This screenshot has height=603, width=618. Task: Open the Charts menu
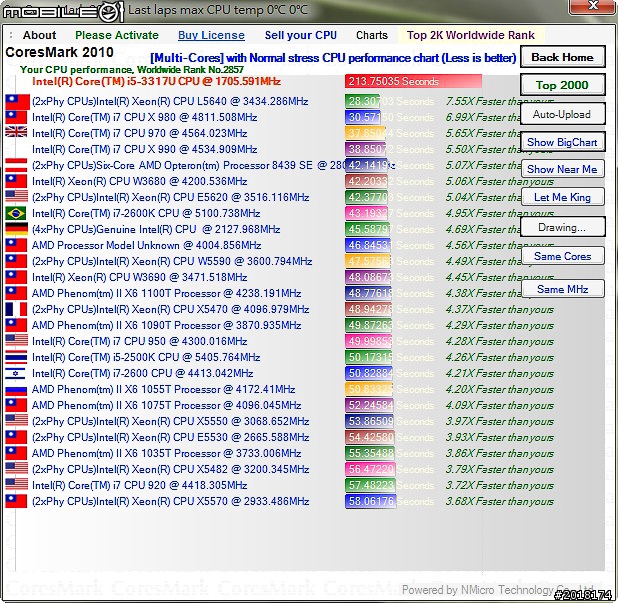[372, 35]
